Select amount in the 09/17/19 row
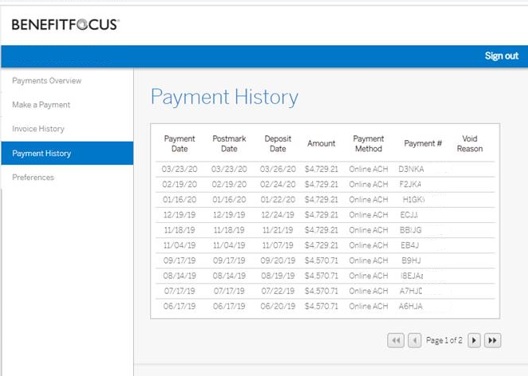The image size is (528, 376). (321, 261)
